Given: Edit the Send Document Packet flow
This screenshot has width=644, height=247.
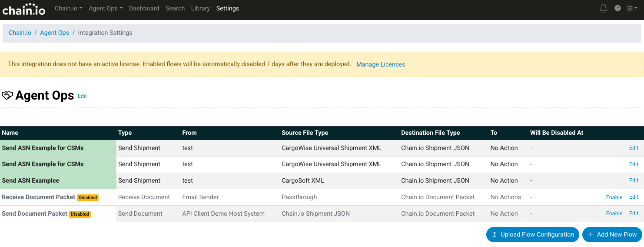Looking at the screenshot, I should coord(634,214).
